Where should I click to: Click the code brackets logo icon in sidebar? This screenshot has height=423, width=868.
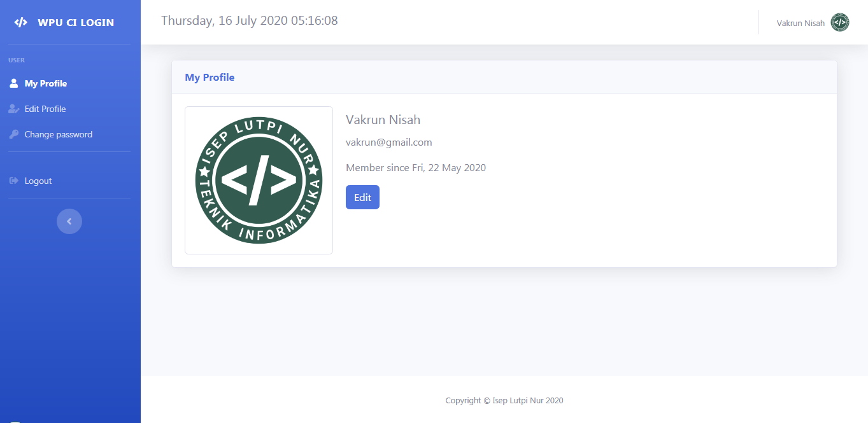(21, 22)
